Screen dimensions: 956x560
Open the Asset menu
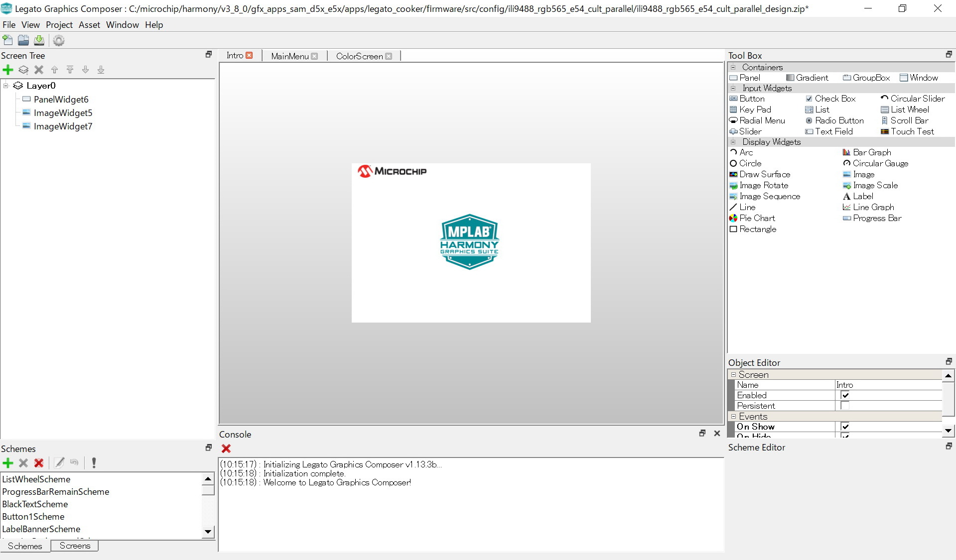pos(89,25)
